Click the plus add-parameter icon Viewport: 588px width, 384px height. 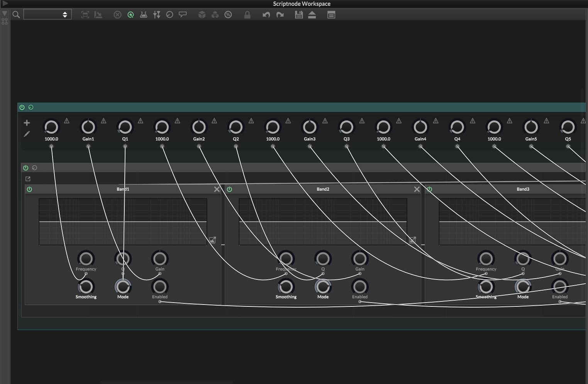[27, 123]
